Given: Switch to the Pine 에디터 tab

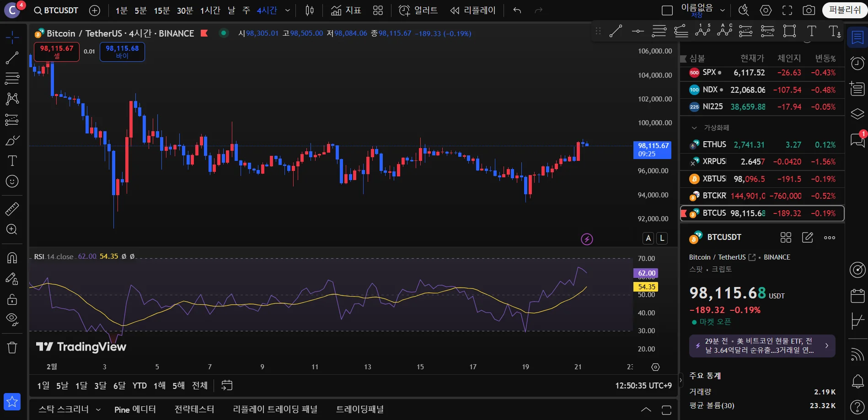Looking at the screenshot, I should [135, 409].
